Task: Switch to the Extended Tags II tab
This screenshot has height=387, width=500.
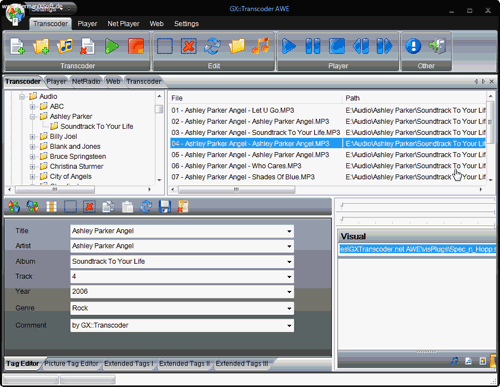Action: coord(184,363)
